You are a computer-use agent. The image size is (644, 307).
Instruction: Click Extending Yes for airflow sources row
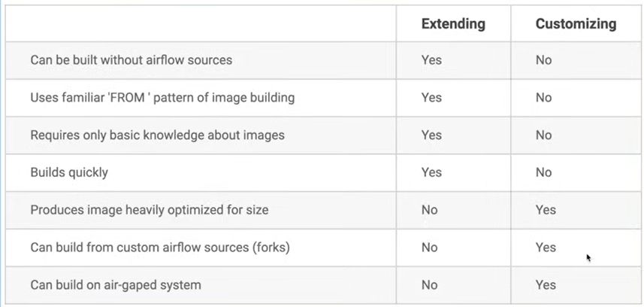(431, 60)
